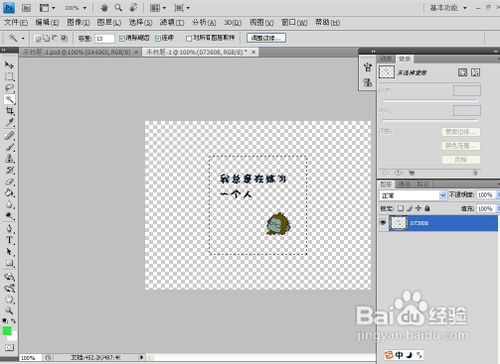
Task: Select the Eyedropper tool
Action: (x=10, y=122)
